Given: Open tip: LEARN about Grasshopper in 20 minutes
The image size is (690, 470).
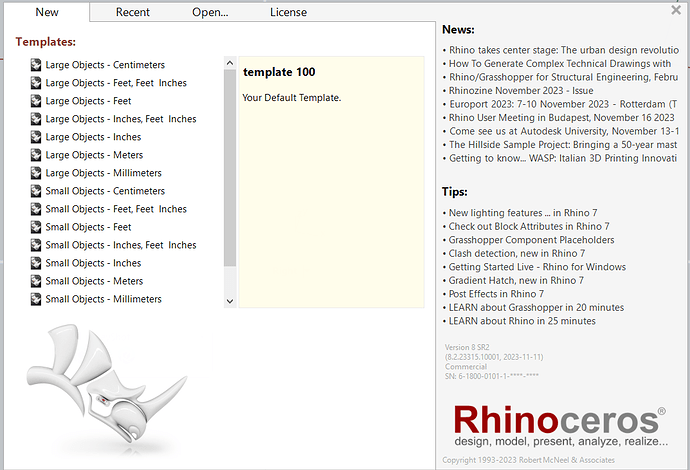Looking at the screenshot, I should [x=536, y=308].
